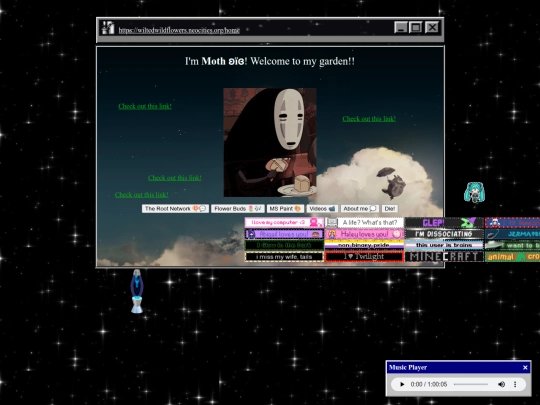Click the dark green badge above 'i miss my wife'

[284, 245]
